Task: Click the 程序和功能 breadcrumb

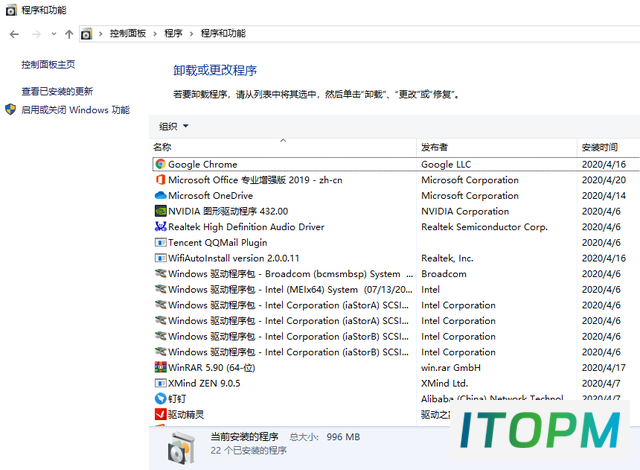Action: [x=223, y=33]
